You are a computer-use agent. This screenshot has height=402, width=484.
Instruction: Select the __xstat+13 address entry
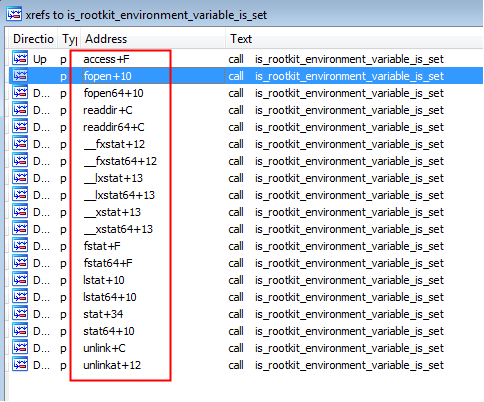click(x=112, y=212)
